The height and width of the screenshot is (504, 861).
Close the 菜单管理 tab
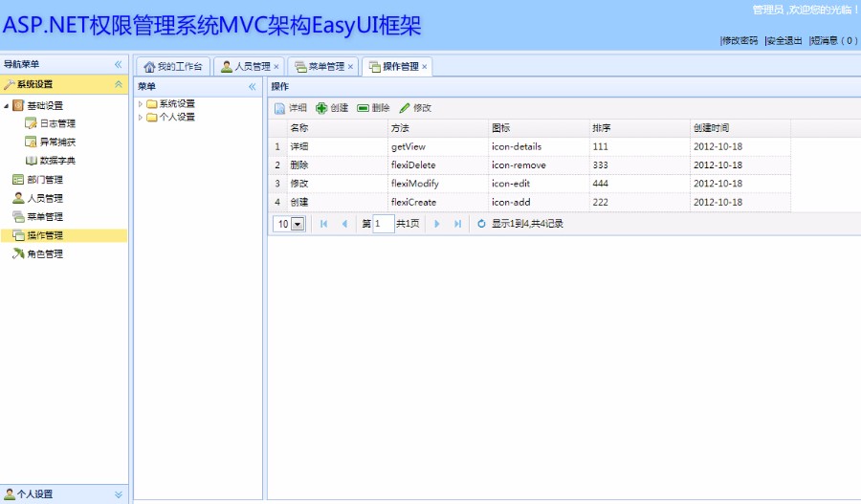click(350, 67)
